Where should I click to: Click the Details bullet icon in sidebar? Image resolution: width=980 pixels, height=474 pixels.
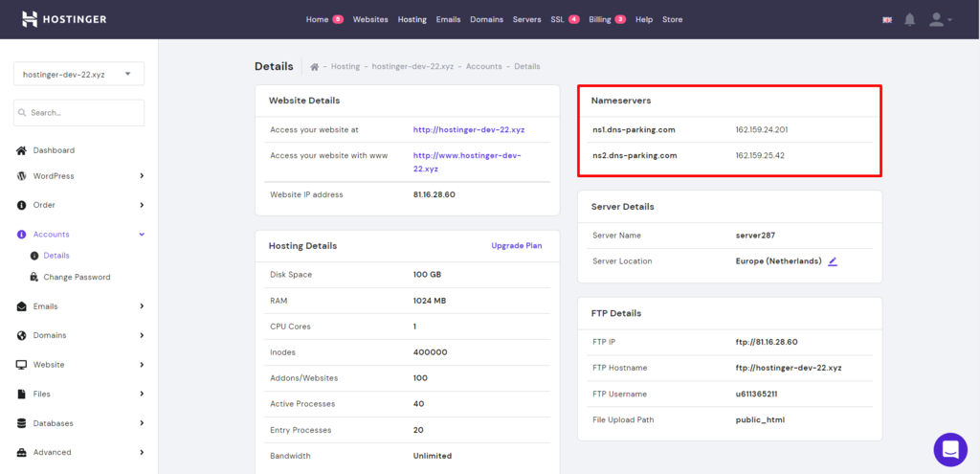pyautogui.click(x=34, y=256)
